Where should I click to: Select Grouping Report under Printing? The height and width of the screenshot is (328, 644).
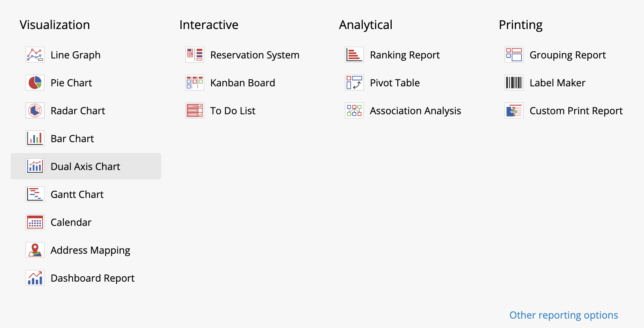[x=568, y=55]
